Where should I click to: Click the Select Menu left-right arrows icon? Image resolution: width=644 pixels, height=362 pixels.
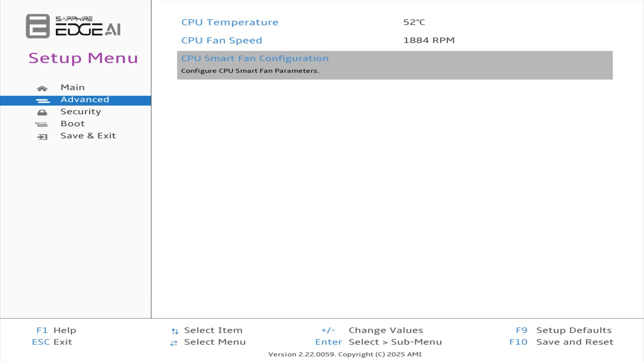(174, 343)
